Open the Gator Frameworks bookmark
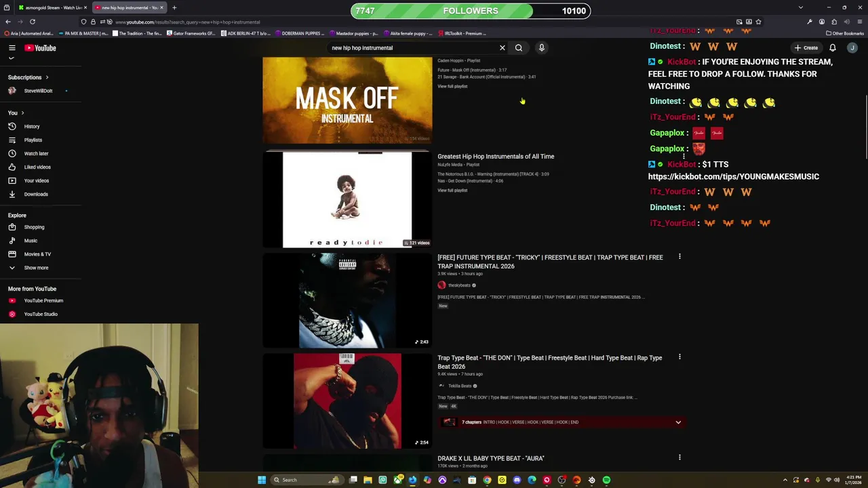Screen dimensions: 868x488 191,33
